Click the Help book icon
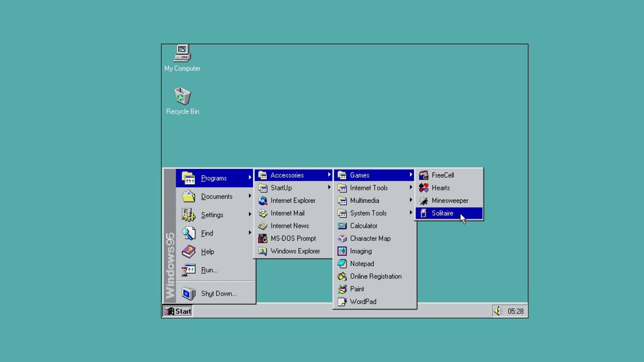This screenshot has height=362, width=644. tap(188, 252)
